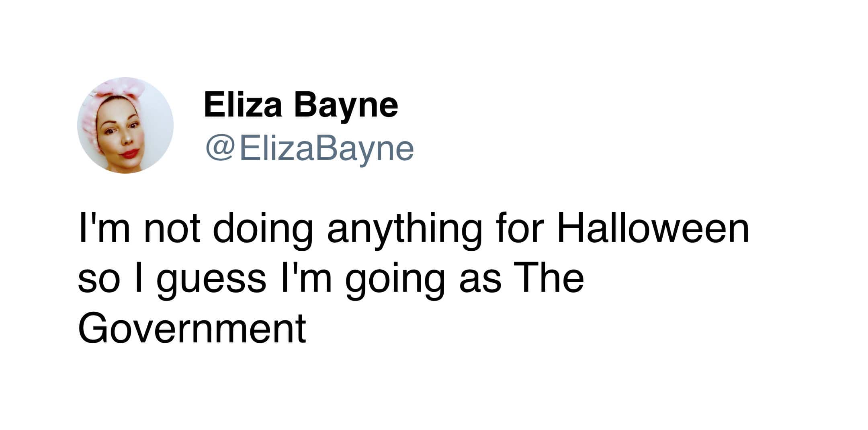Click the word guess in the tweet
The height and width of the screenshot is (430, 868).
[x=211, y=279]
